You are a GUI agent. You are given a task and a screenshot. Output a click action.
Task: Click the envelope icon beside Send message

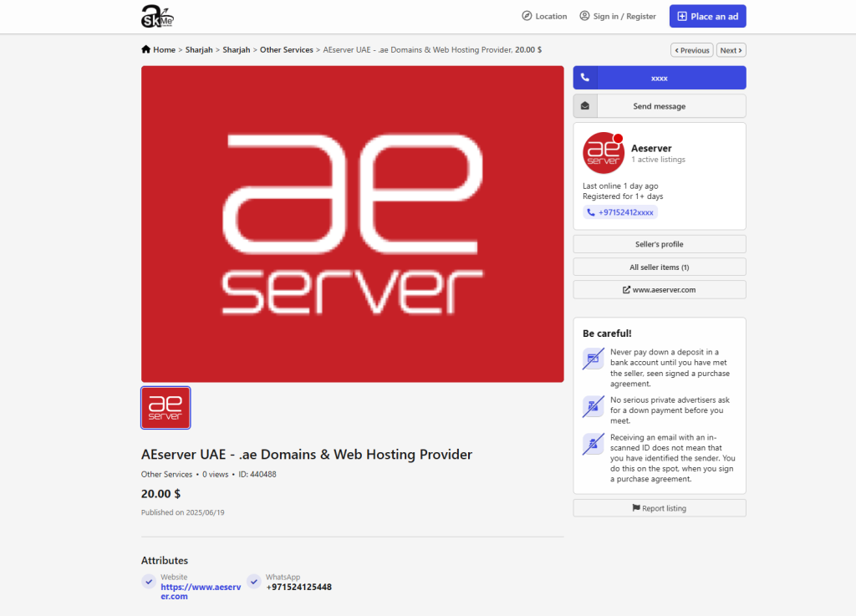(x=585, y=106)
